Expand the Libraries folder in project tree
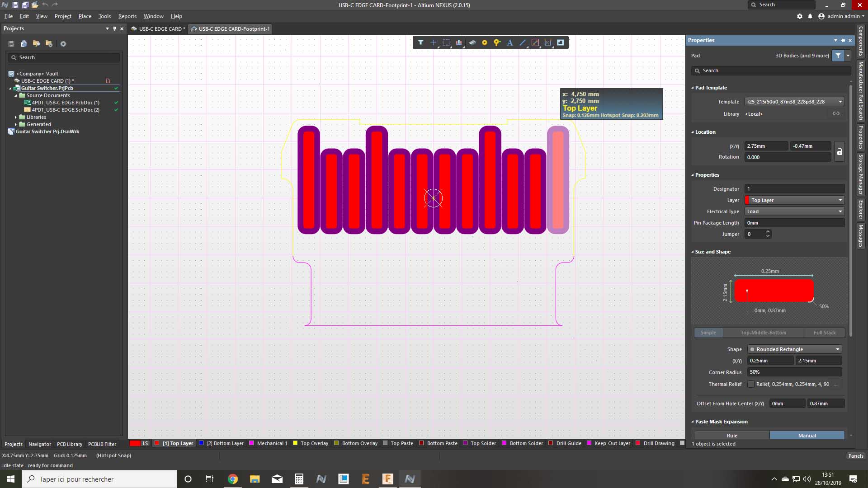This screenshot has width=868, height=488. (16, 117)
